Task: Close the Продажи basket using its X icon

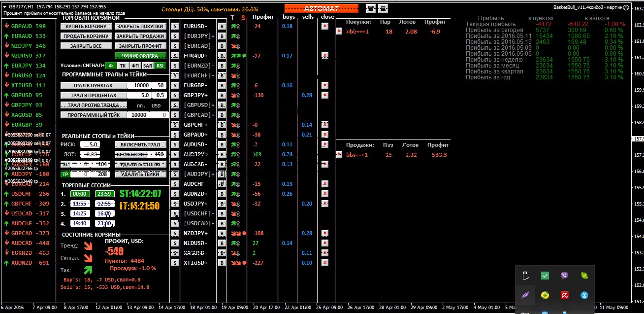Action: click(x=339, y=154)
